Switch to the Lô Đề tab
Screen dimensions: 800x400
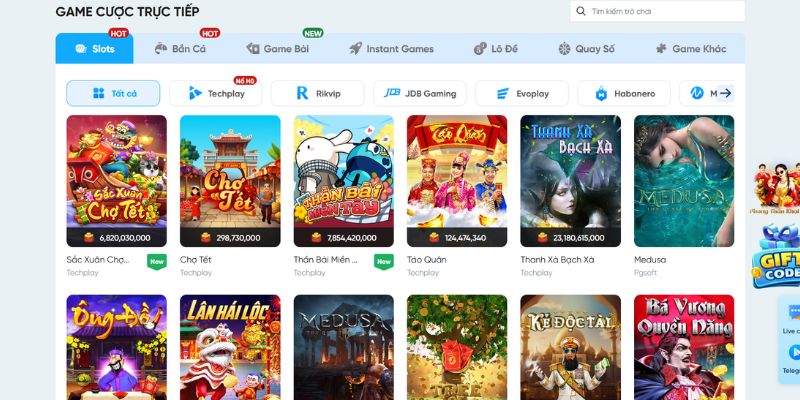pos(495,49)
